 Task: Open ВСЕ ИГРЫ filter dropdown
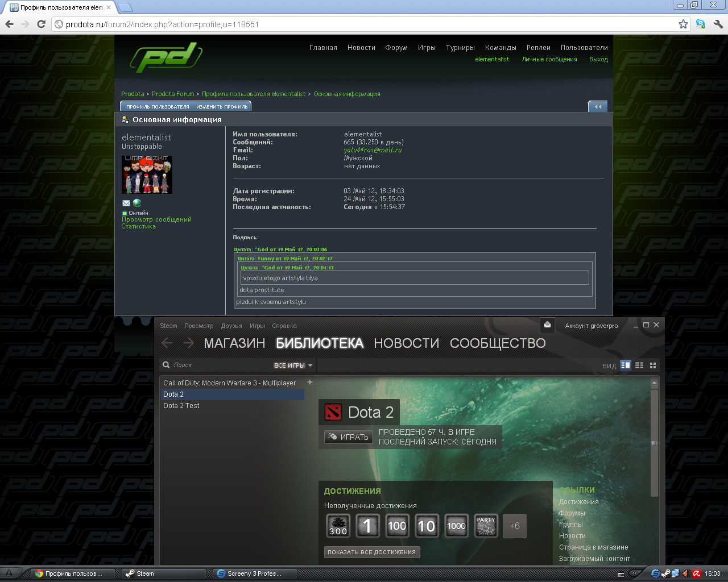coord(293,365)
